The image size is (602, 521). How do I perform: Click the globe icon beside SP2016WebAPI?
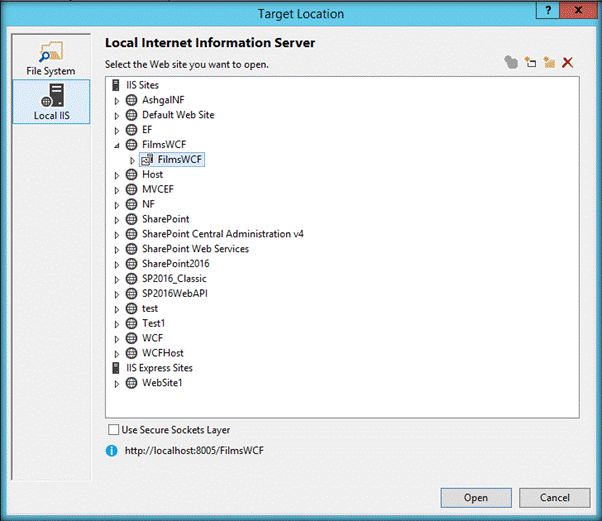(x=131, y=294)
